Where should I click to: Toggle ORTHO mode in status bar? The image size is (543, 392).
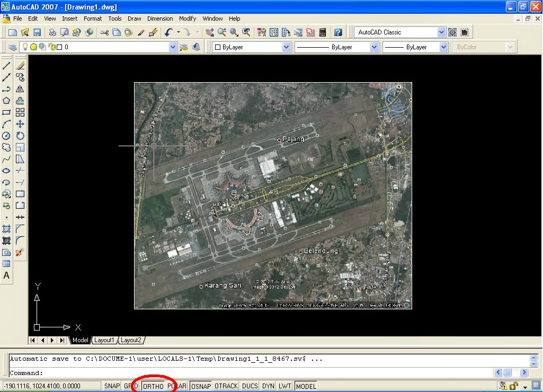(x=153, y=386)
